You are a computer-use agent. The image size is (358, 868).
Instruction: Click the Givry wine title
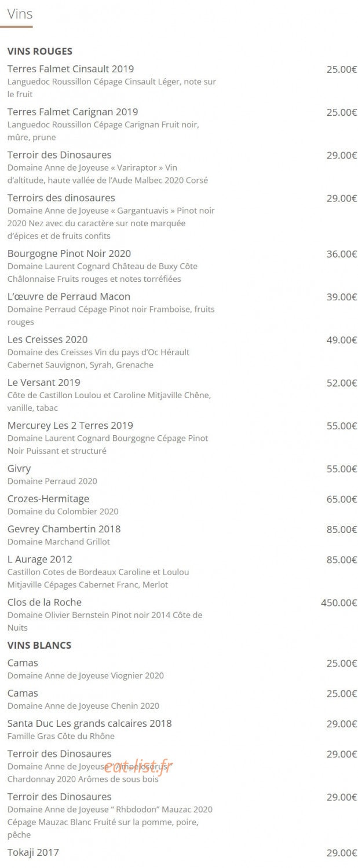(19, 468)
